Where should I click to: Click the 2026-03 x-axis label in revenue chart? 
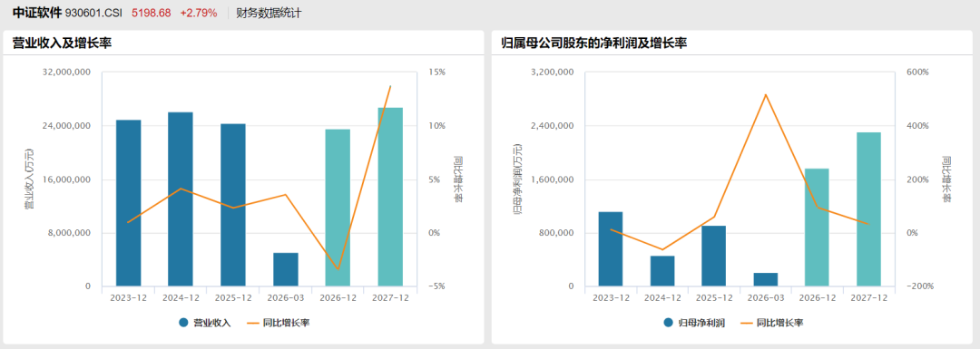tap(286, 298)
